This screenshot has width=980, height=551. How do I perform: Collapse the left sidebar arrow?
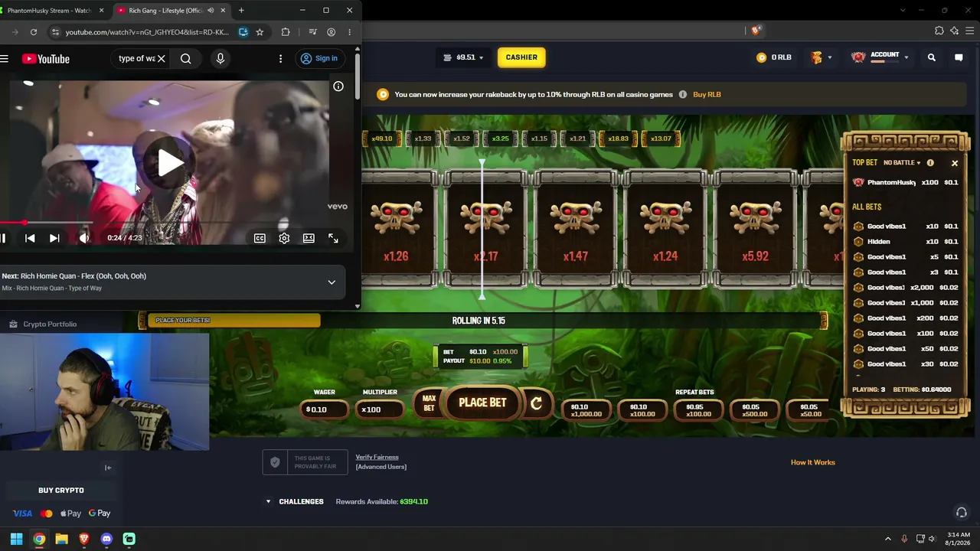click(x=108, y=468)
